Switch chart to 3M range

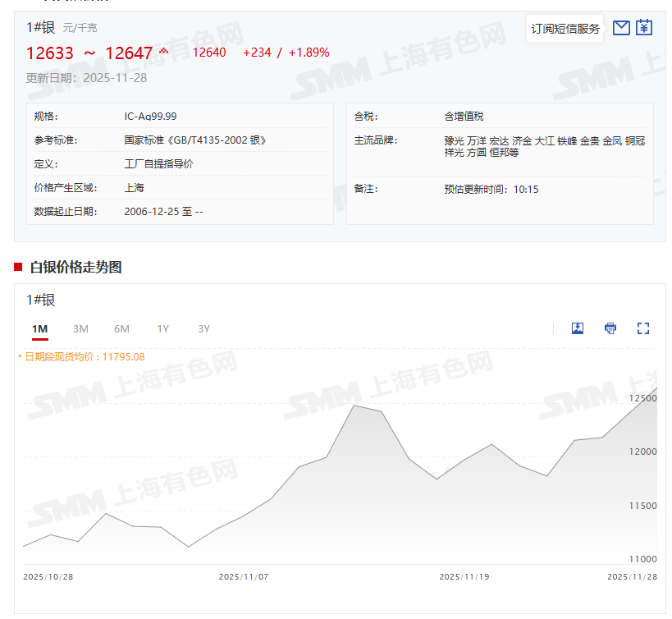tap(80, 329)
